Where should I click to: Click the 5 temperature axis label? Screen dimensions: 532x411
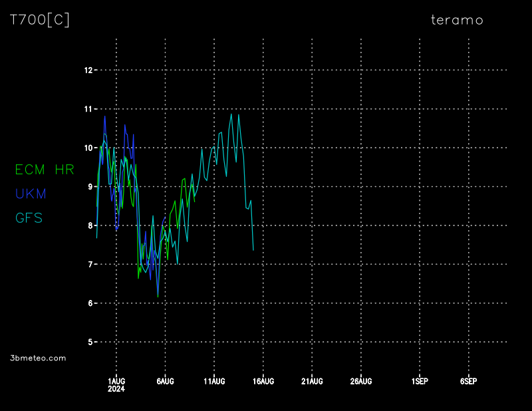tap(90, 342)
